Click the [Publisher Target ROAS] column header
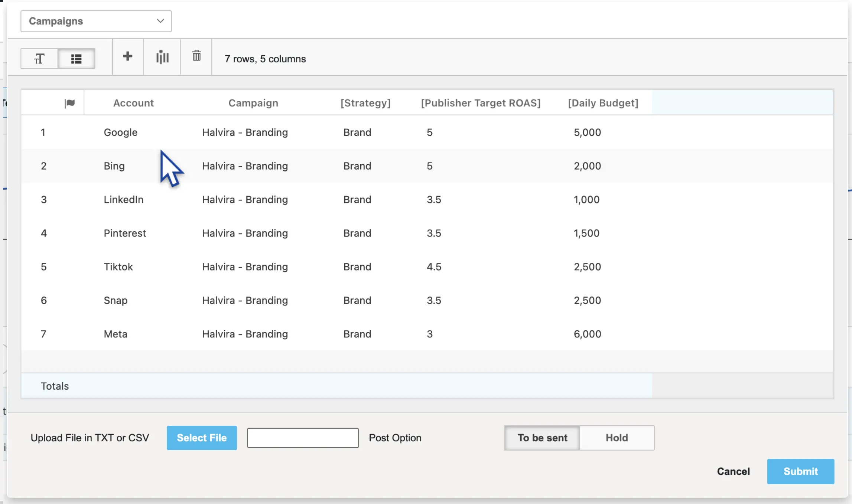 pyautogui.click(x=481, y=103)
